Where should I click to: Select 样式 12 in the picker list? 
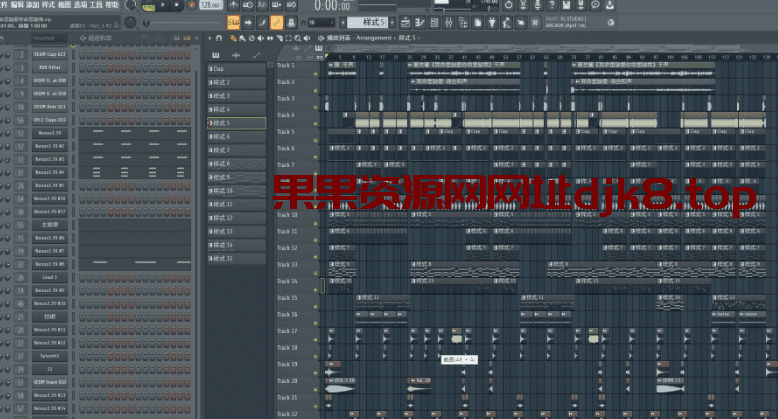pos(236,218)
